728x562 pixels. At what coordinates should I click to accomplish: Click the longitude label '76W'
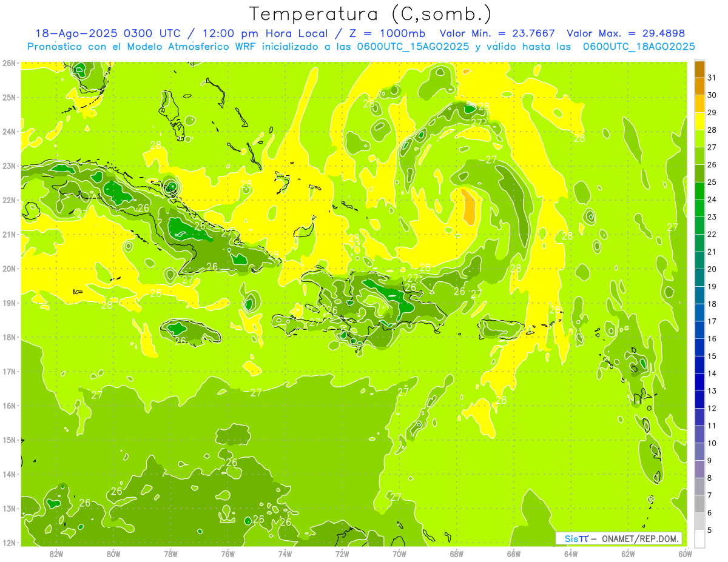(x=227, y=554)
